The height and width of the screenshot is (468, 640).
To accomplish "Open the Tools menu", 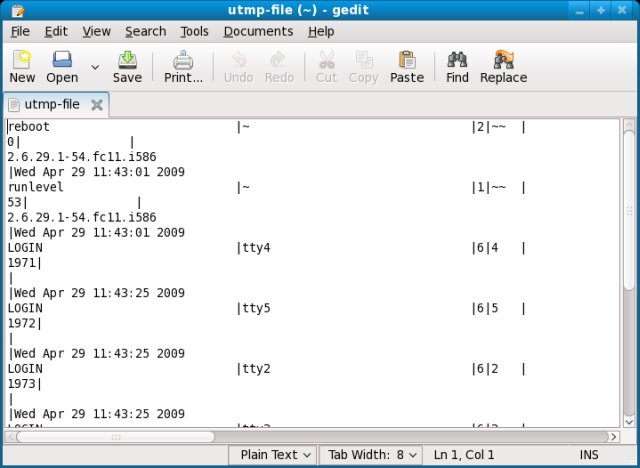I will point(194,31).
